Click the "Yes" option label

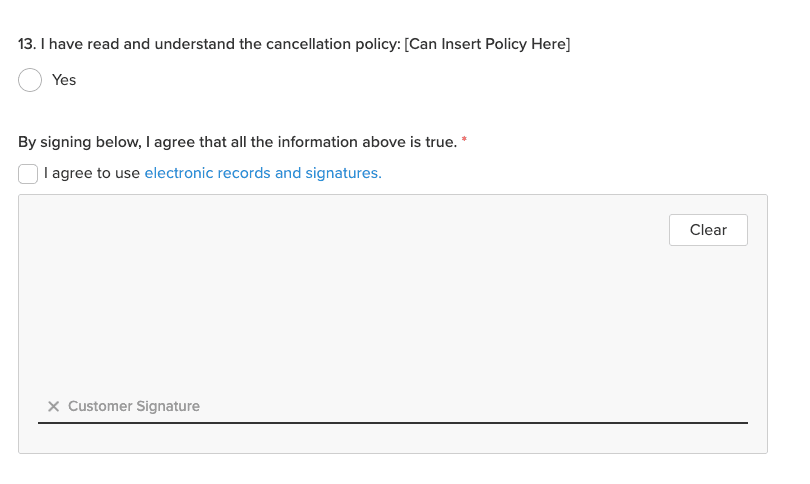coord(64,80)
